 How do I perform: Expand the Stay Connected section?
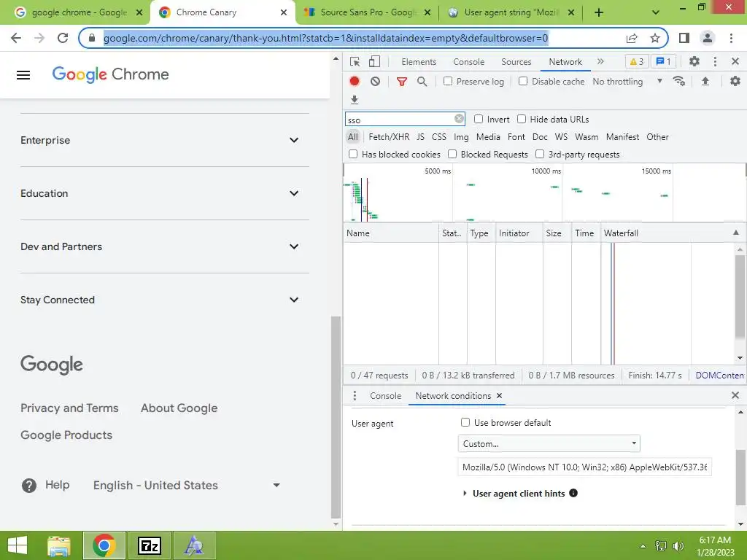pos(165,300)
